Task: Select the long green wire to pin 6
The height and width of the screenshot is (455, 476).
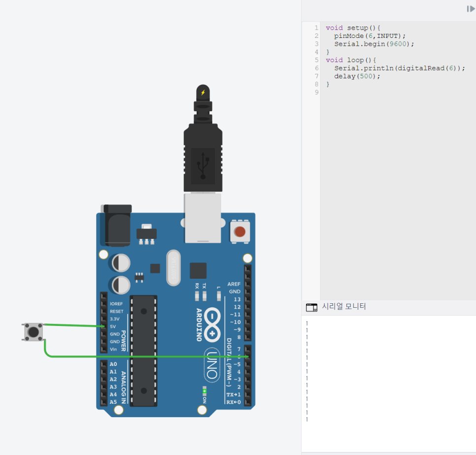Action: [x=148, y=357]
